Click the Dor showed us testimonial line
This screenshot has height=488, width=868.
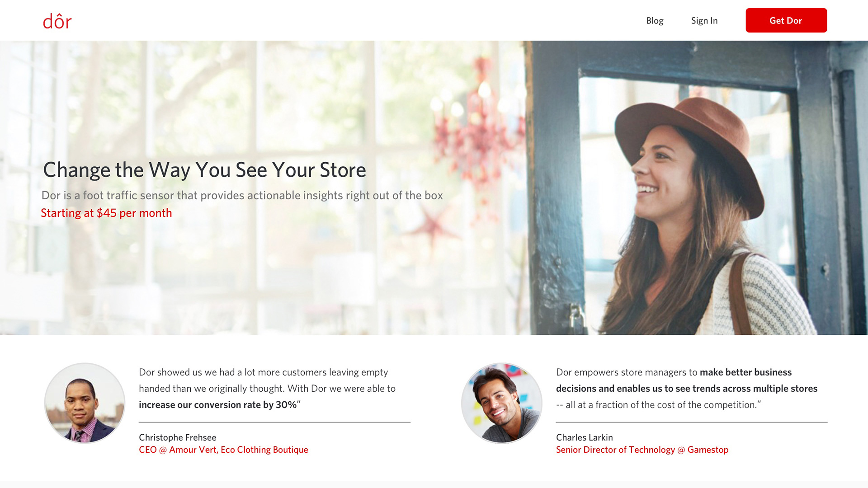[x=263, y=372]
